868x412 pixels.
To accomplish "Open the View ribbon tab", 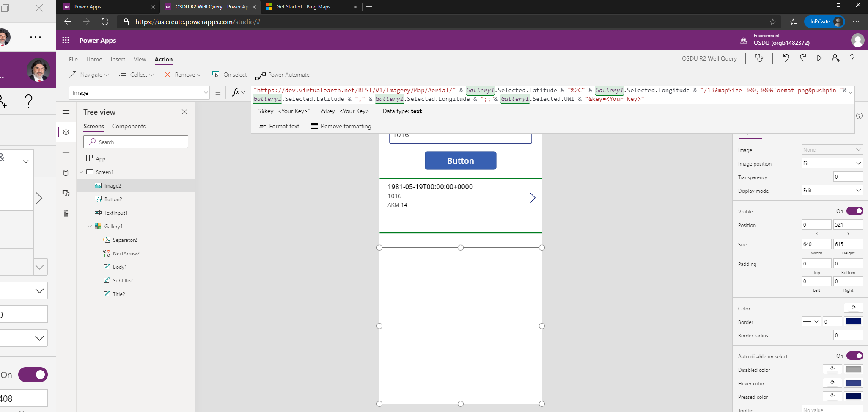I will (x=140, y=59).
